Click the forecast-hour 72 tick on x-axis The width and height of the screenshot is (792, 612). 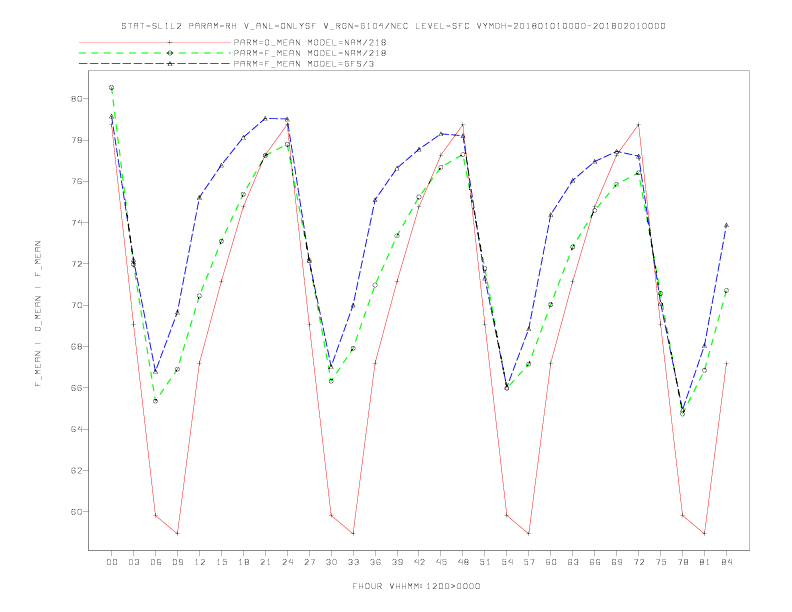(638, 562)
